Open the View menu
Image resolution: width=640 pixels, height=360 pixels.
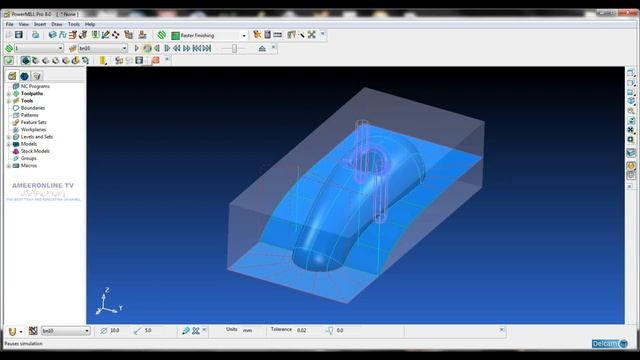(x=24, y=24)
